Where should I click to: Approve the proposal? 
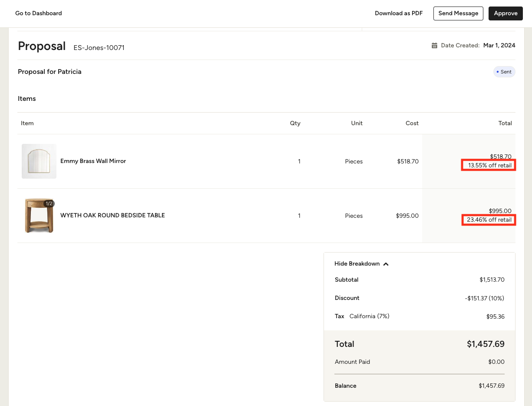(505, 13)
